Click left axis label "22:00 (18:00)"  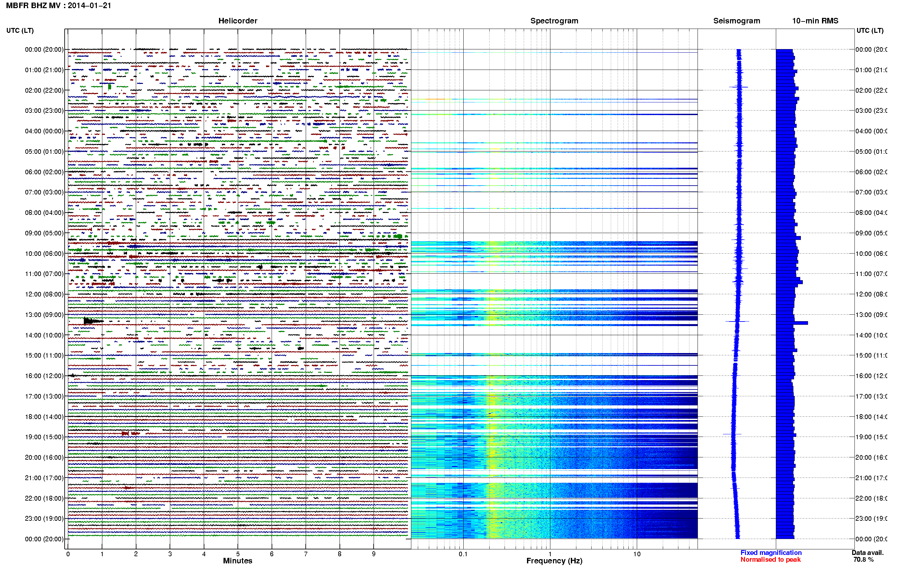tap(44, 498)
